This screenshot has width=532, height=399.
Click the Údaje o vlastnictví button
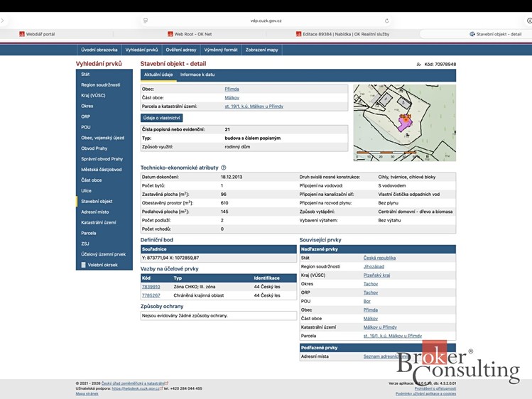161,118
